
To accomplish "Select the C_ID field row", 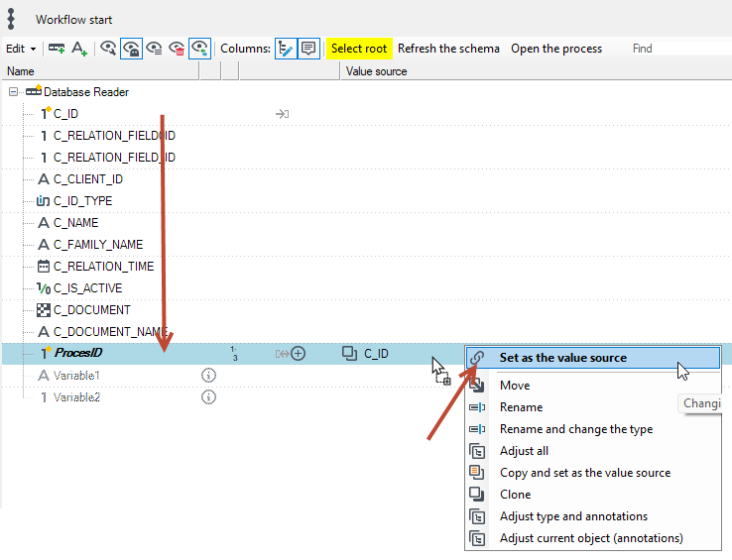I will point(65,114).
